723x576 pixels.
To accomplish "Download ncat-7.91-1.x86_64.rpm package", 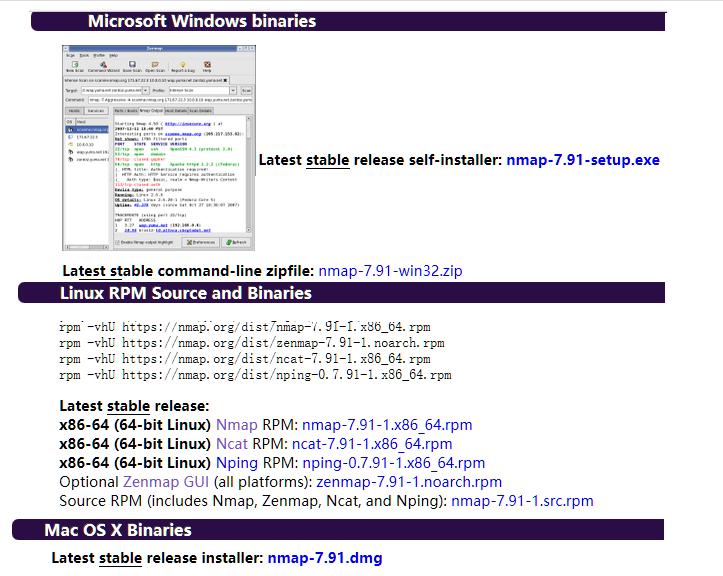I will click(372, 444).
